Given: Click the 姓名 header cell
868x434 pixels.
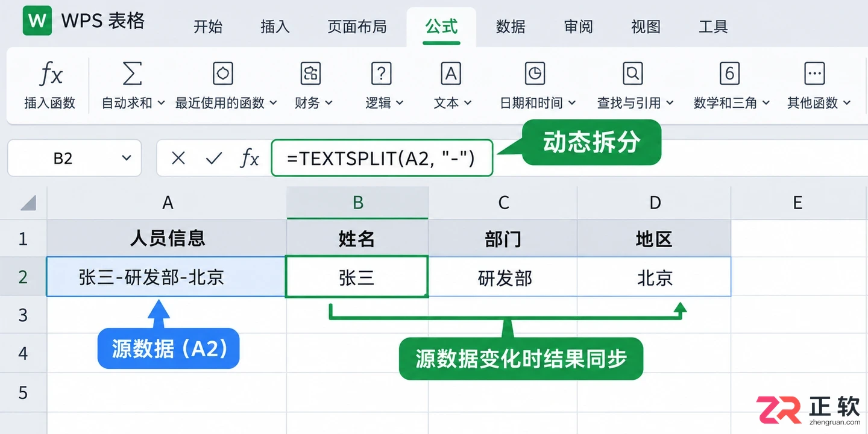Looking at the screenshot, I should 357,239.
